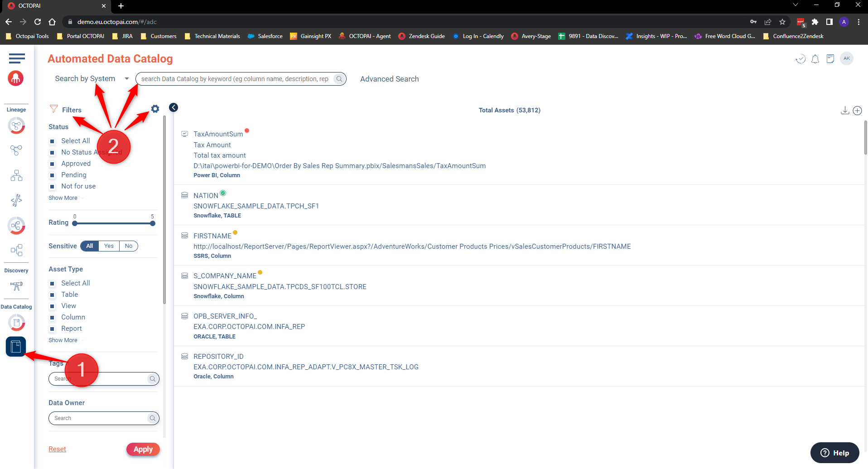Click the Rating slider's right handle
Screen dimensions: 868x469
tap(153, 223)
